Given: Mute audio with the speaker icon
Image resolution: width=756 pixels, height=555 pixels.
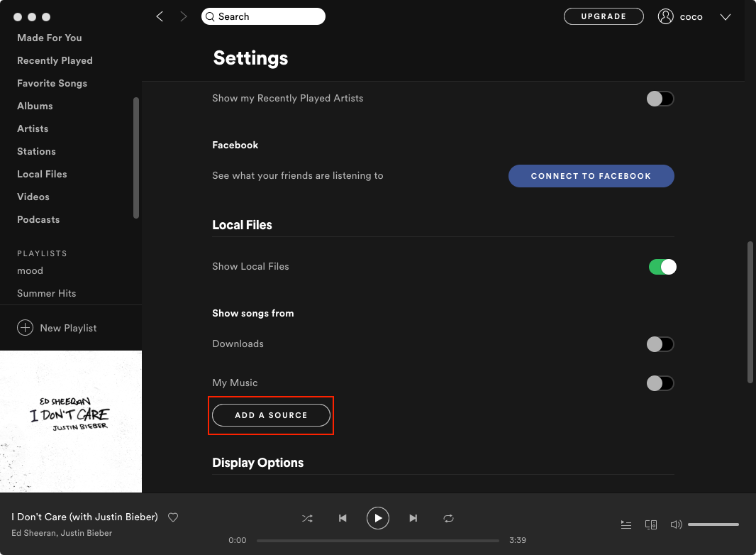Looking at the screenshot, I should coord(676,524).
